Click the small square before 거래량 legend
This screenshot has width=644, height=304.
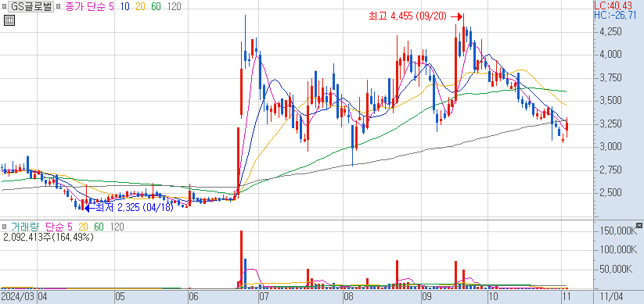click(5, 227)
